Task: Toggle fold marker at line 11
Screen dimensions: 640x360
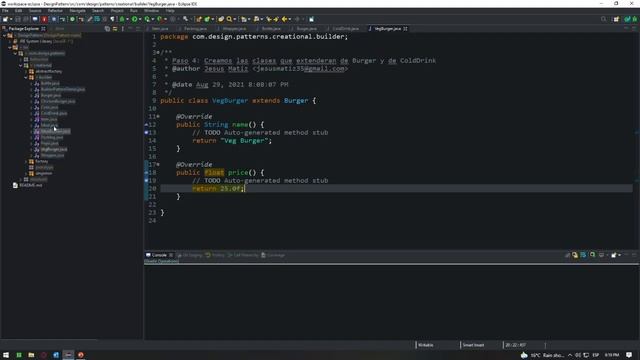Action: tap(158, 116)
